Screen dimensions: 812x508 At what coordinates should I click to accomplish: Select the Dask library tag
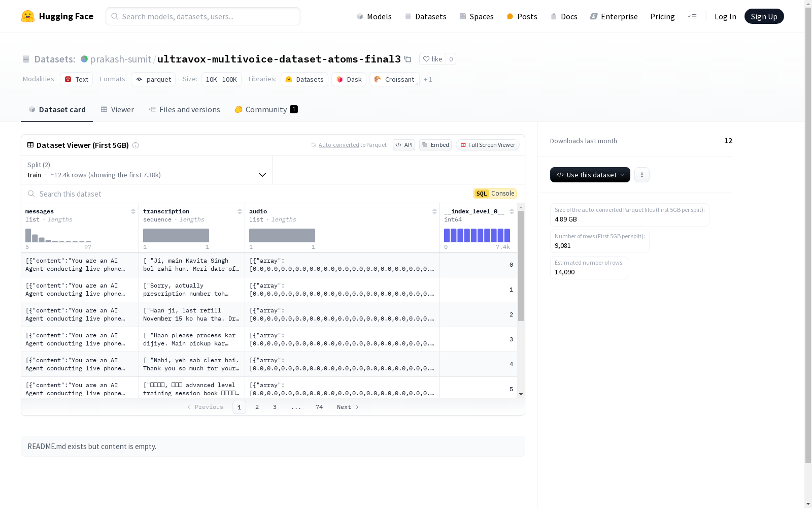pos(349,79)
